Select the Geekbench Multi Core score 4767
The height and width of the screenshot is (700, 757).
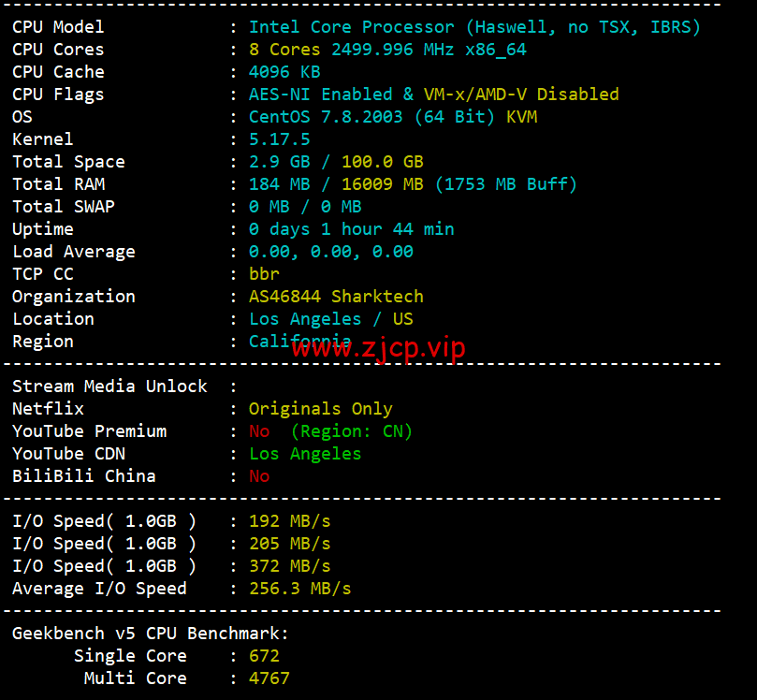pos(269,678)
